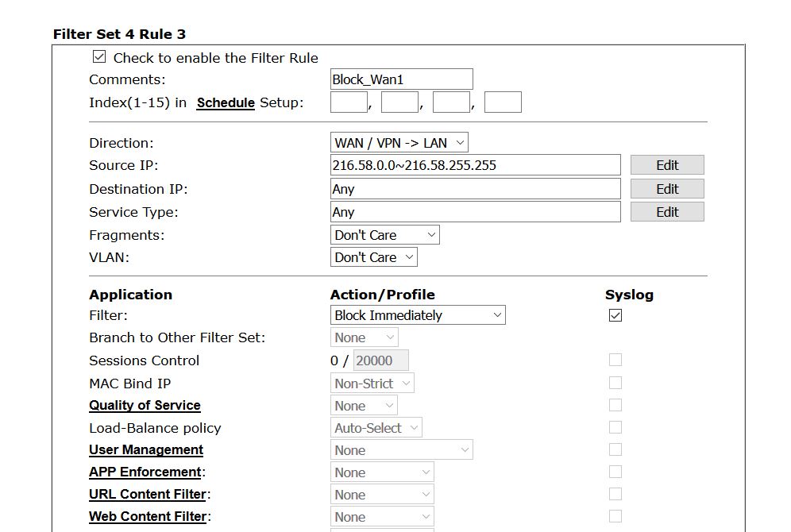This screenshot has width=791, height=532.
Task: Toggle the Syslog checkbox for Filter
Action: [x=615, y=315]
